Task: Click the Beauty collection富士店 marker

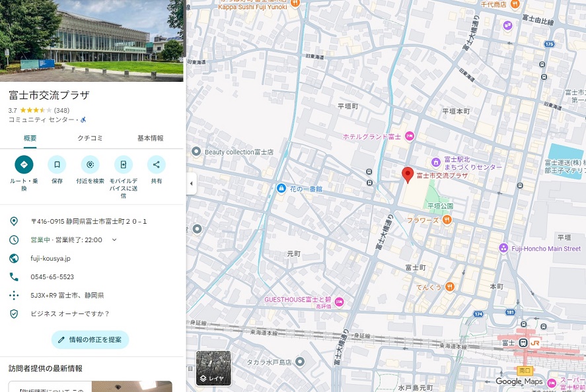Action: (x=196, y=152)
